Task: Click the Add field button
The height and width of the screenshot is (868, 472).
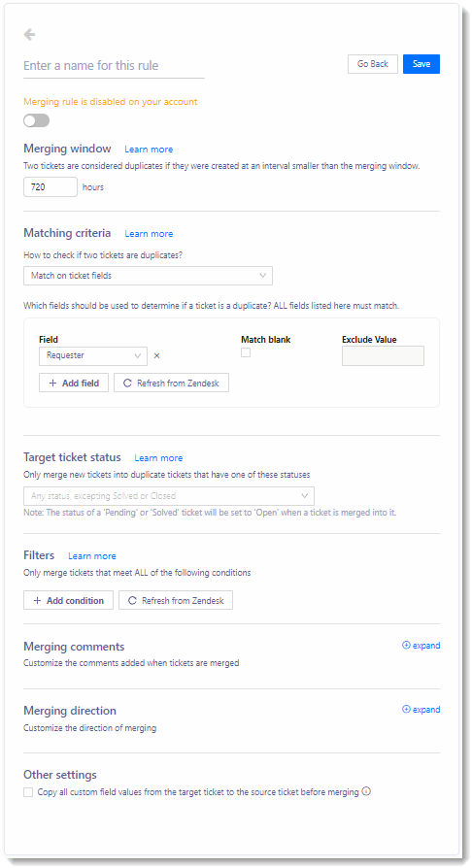Action: coord(74,384)
